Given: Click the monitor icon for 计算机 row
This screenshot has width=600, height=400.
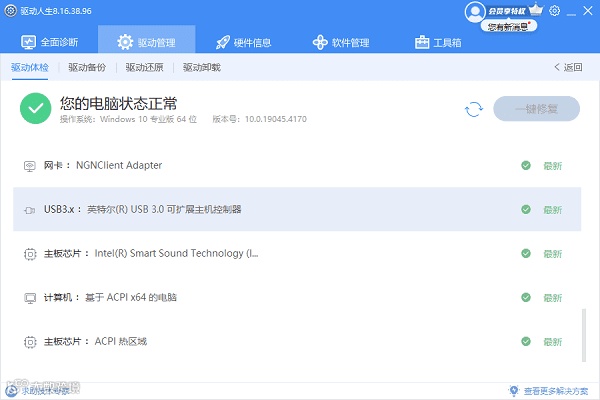Looking at the screenshot, I should click(x=30, y=298).
